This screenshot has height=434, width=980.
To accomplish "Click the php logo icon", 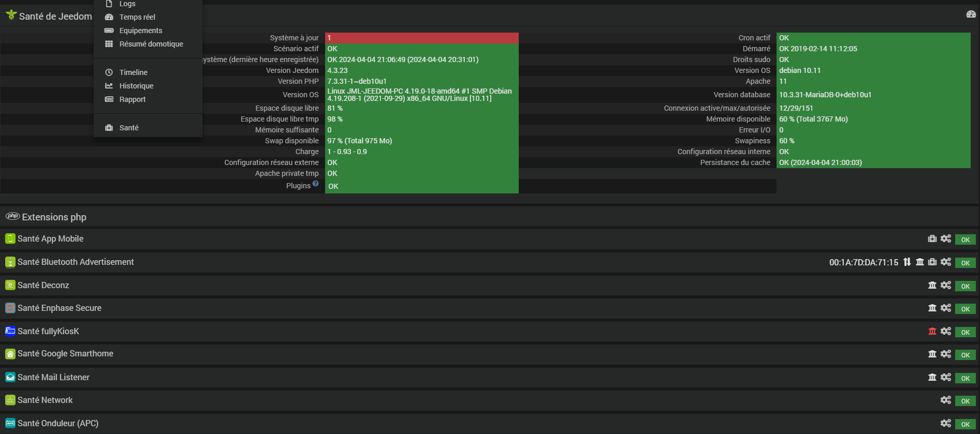I will click(12, 216).
